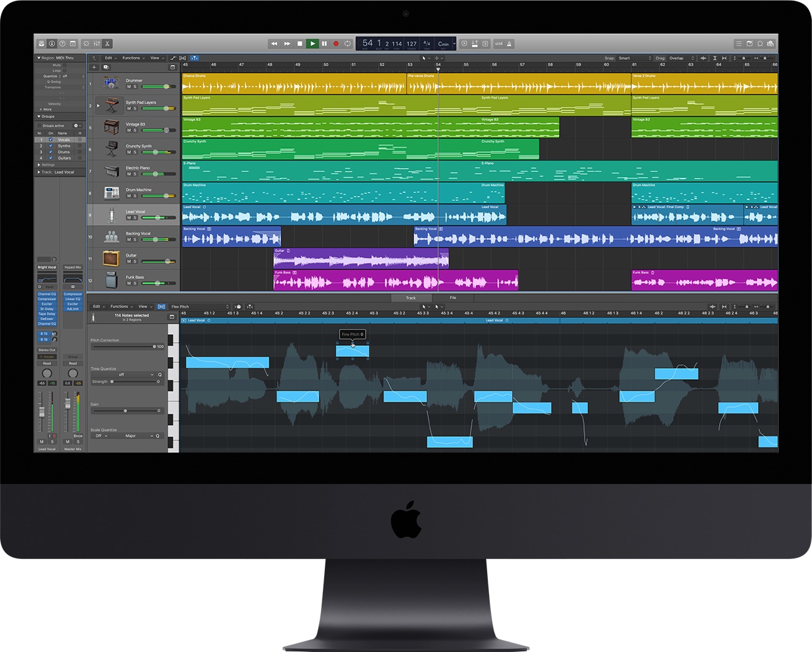Toggle the Drums group On checkbox
812x652 pixels.
51,152
